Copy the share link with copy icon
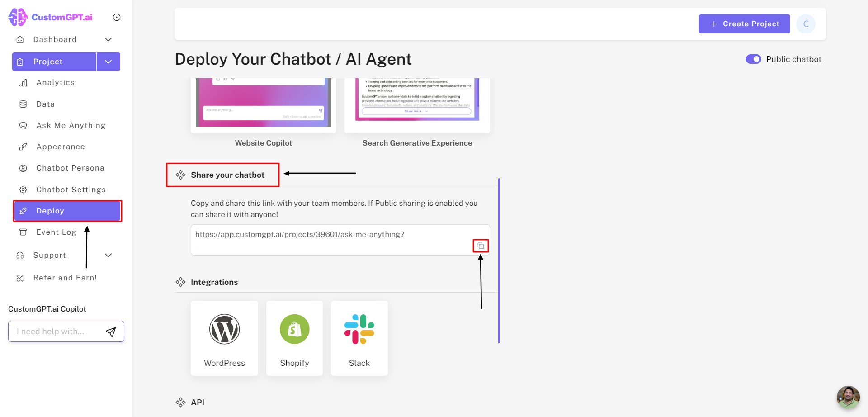 point(481,246)
